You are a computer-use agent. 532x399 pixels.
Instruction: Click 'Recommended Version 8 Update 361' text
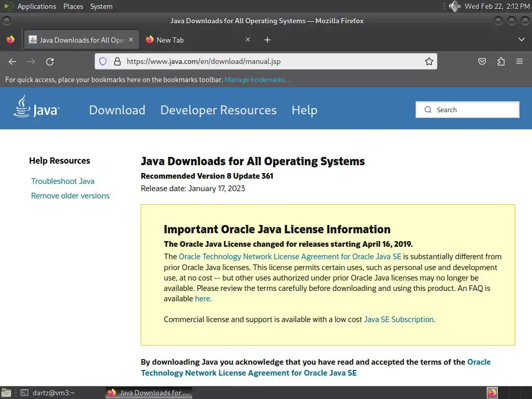[x=207, y=176]
